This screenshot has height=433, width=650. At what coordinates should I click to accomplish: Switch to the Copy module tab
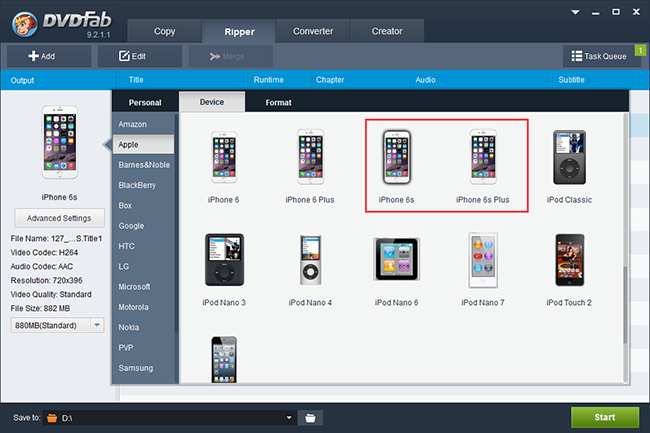click(165, 31)
